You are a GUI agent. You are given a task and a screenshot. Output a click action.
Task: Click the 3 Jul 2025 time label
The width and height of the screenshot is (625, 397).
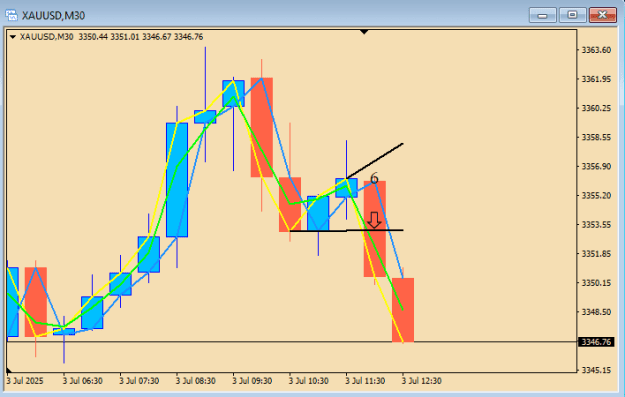(x=25, y=381)
